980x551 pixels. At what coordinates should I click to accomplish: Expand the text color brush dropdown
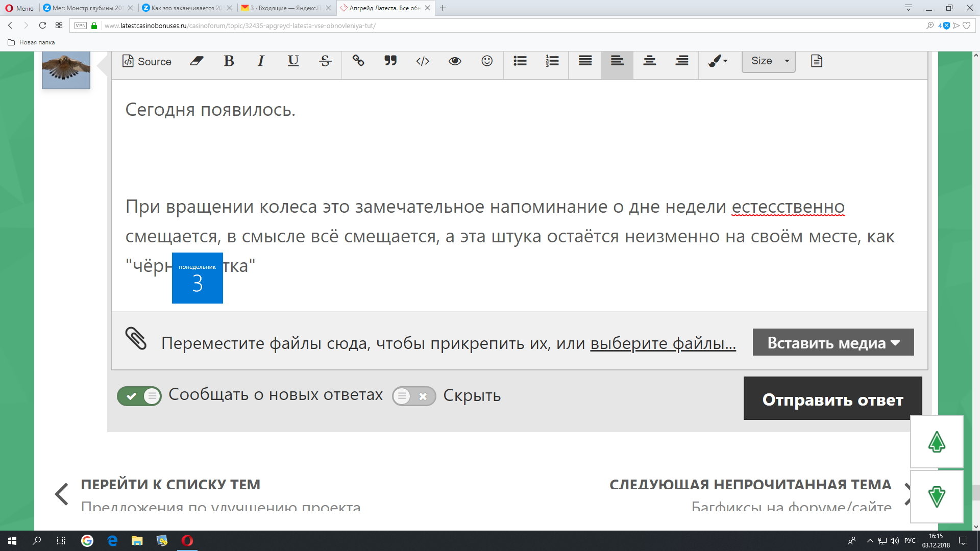718,61
